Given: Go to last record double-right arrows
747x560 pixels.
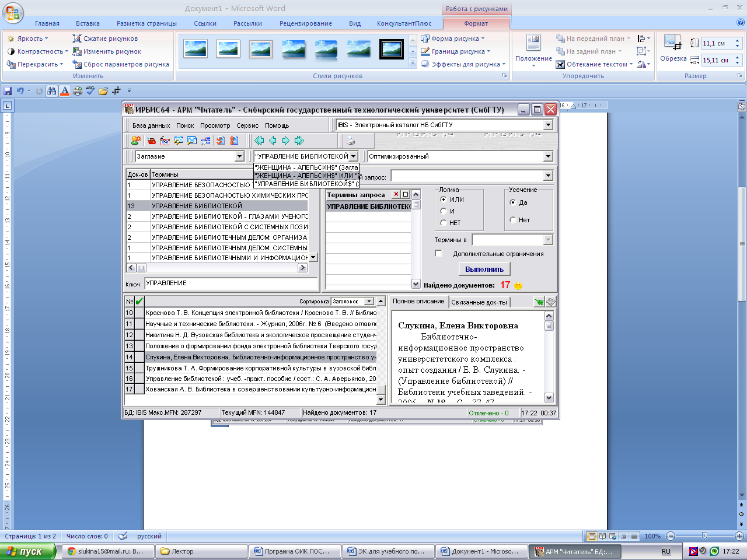Looking at the screenshot, I should tap(299, 141).
